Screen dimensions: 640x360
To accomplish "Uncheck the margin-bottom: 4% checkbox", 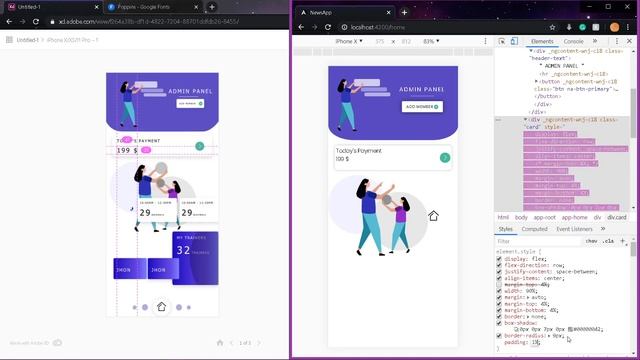I will click(x=499, y=310).
